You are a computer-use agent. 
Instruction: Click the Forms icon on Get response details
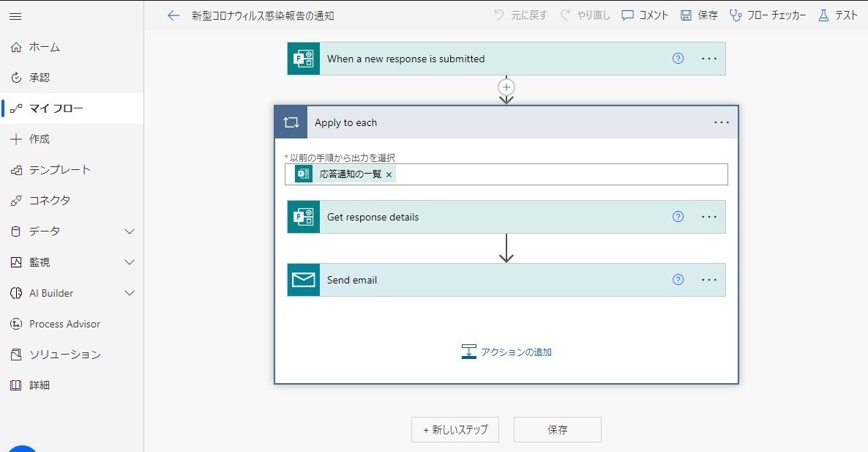(303, 217)
